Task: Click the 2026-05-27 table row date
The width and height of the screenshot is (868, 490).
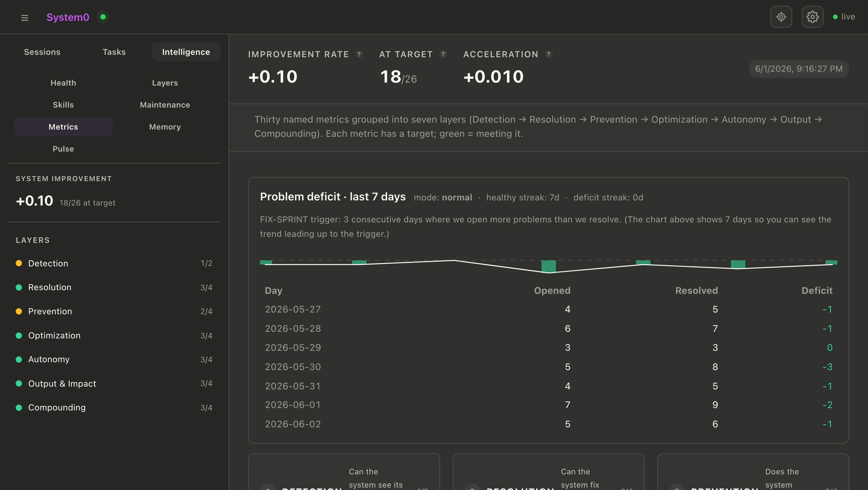Action: pos(293,309)
